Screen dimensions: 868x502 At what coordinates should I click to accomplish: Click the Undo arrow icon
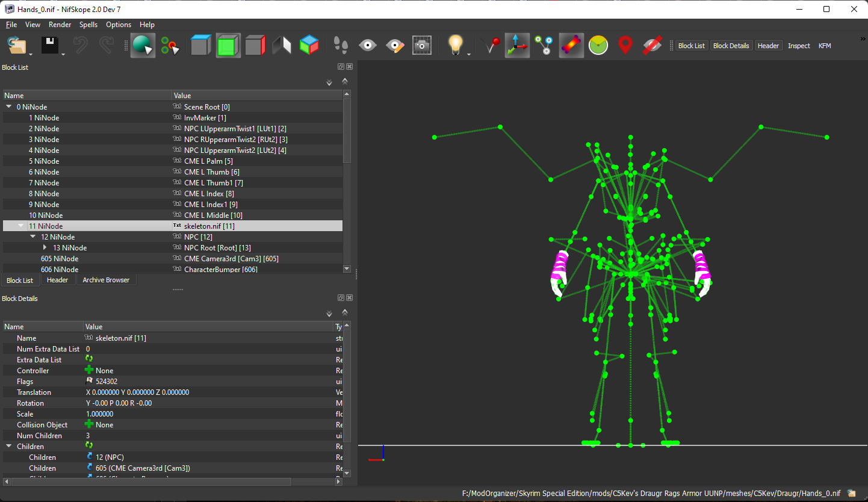[80, 46]
